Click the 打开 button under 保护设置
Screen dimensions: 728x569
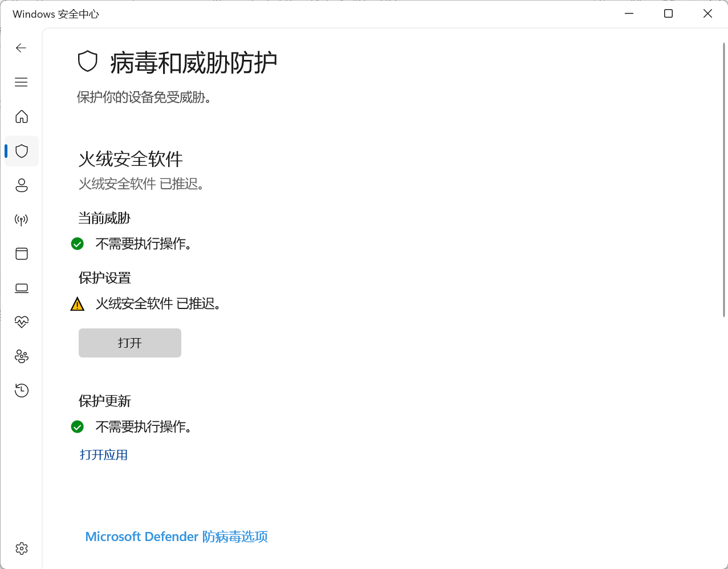point(130,343)
